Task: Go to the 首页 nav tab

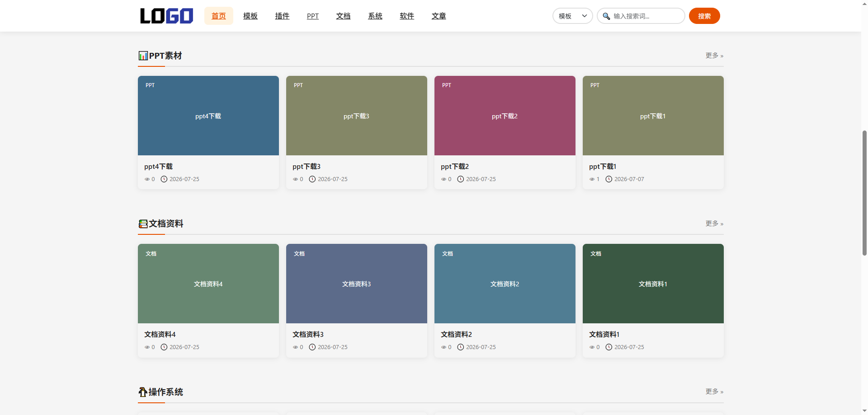Action: (x=219, y=16)
